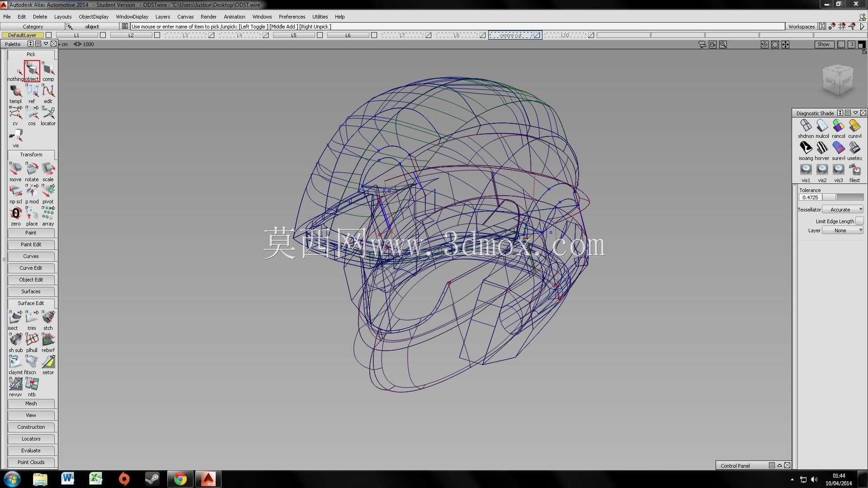This screenshot has width=868, height=488.
Task: Expand the Evaluate palette shelf
Action: (31, 450)
